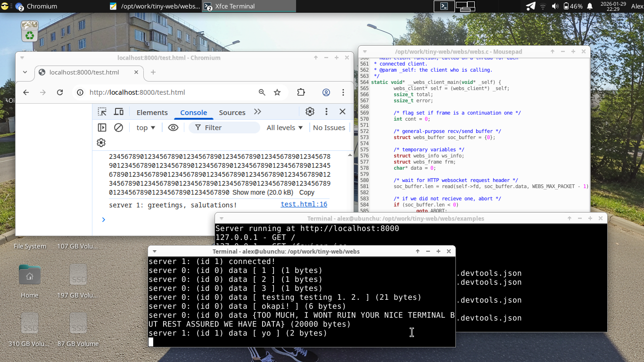Image resolution: width=644 pixels, height=362 pixels.
Task: Open the webs Terminal window menu arrow
Action: coord(154,251)
